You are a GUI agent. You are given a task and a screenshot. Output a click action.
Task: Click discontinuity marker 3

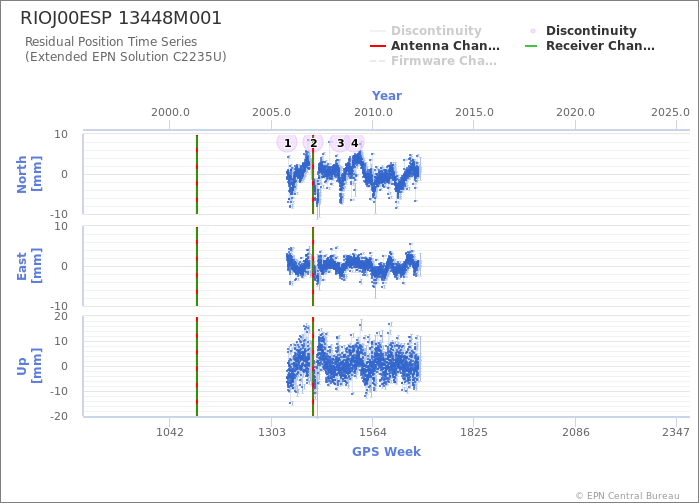[x=340, y=143]
